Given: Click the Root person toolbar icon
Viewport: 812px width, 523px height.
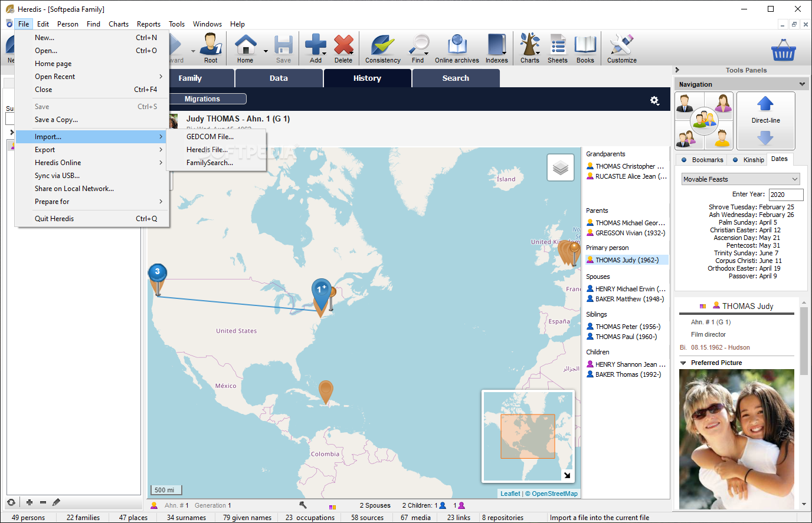Looking at the screenshot, I should [211, 48].
